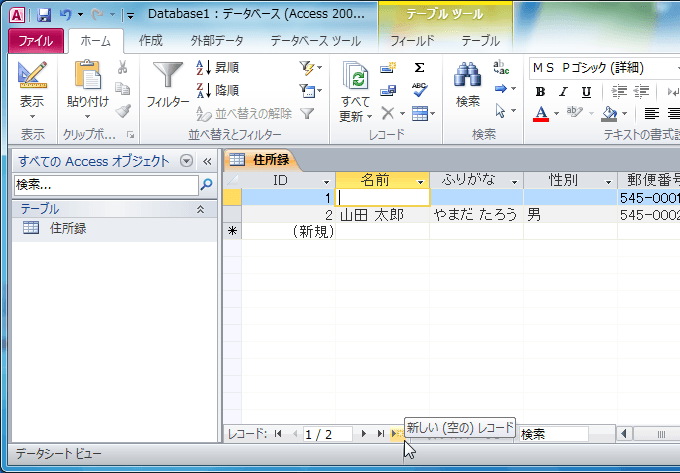Open the navigation pane options circle dropdown
The image size is (680, 473).
[186, 161]
